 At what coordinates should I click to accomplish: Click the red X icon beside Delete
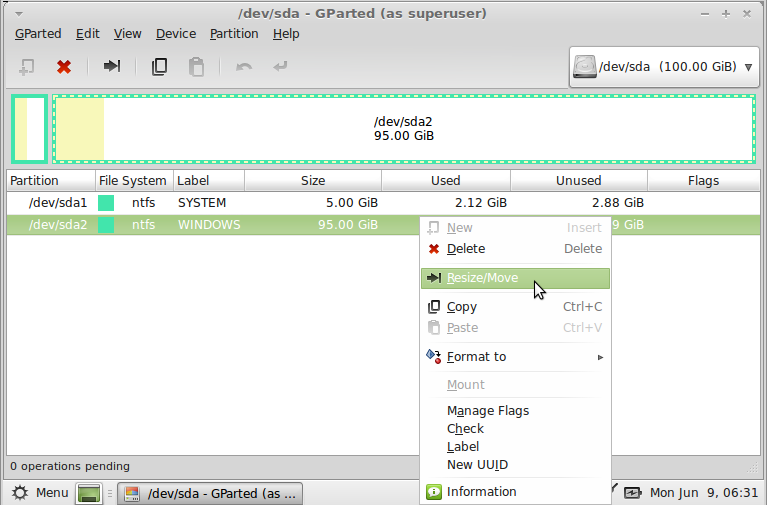(x=434, y=249)
